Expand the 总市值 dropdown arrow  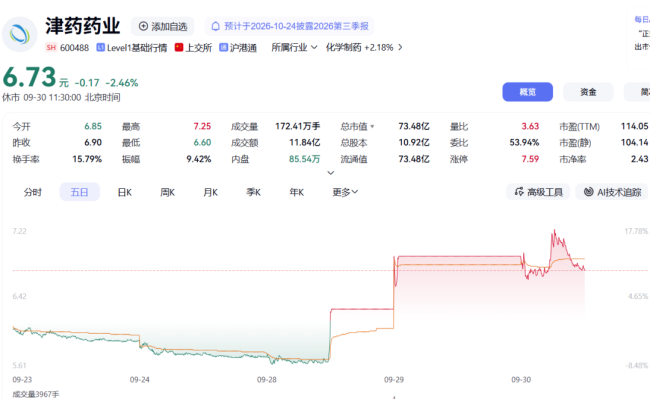[x=372, y=126]
